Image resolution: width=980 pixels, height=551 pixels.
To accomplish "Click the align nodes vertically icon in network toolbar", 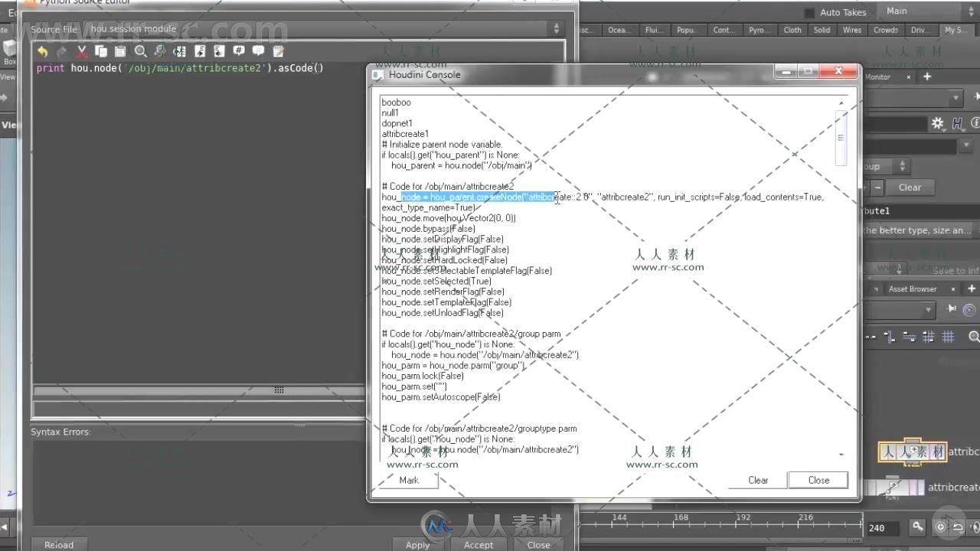I will click(x=890, y=337).
